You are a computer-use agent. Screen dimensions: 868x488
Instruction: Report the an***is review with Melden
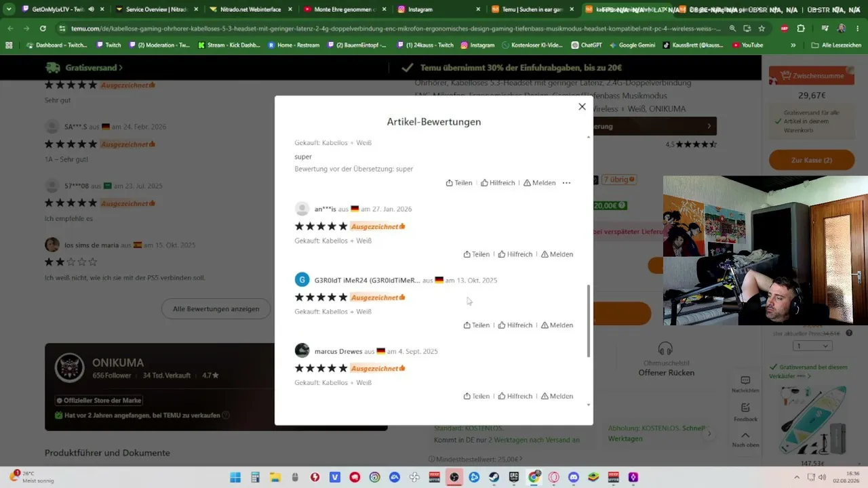pyautogui.click(x=557, y=254)
